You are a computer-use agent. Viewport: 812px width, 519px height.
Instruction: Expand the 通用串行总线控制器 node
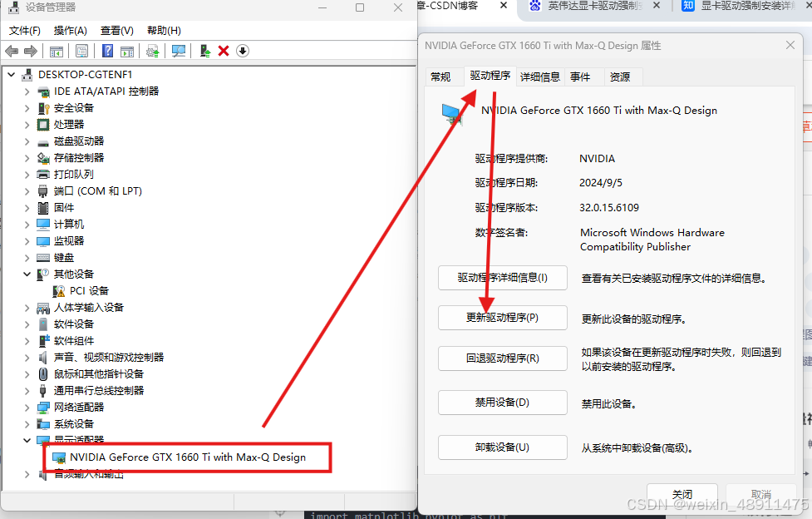[x=27, y=391]
